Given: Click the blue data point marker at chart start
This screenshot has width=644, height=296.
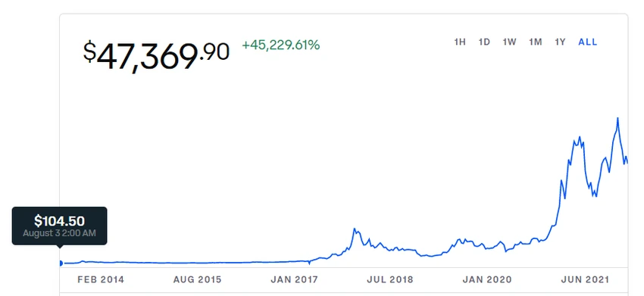Looking at the screenshot, I should (x=61, y=263).
